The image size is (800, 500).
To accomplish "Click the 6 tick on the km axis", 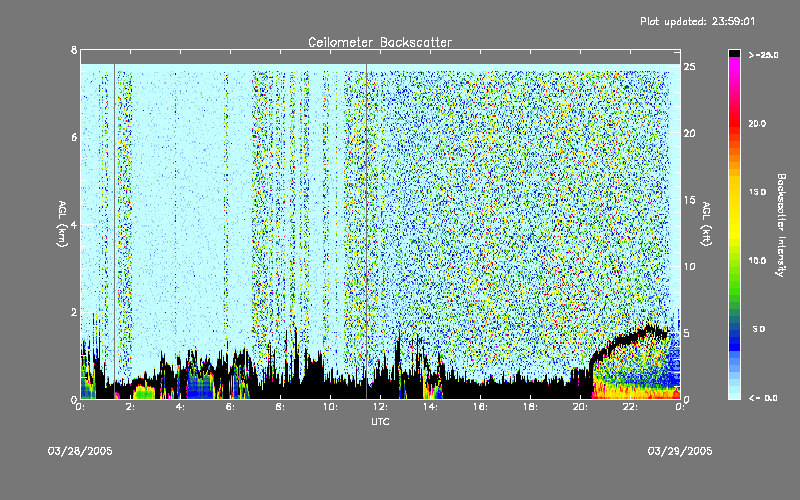I will pos(74,138).
